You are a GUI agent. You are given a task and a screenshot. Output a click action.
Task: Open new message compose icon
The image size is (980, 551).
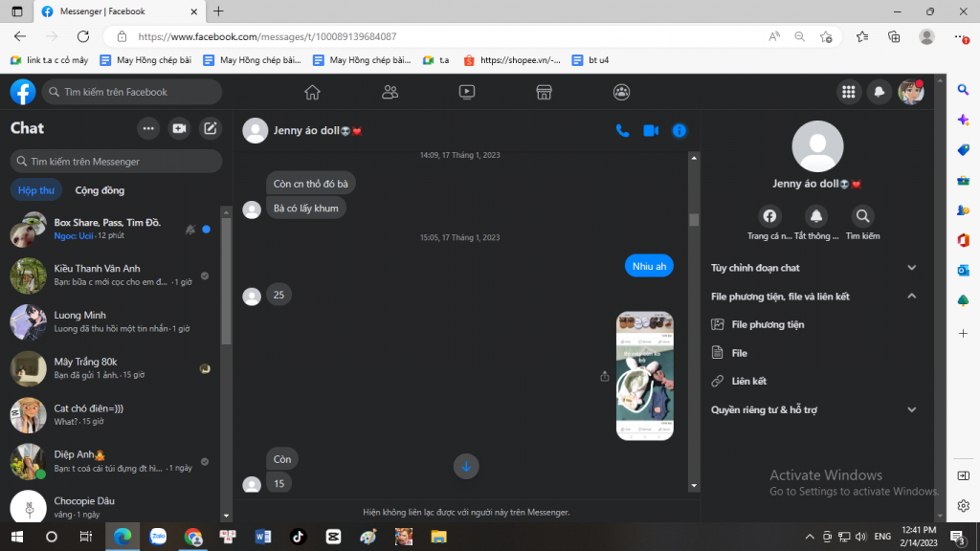(x=211, y=128)
